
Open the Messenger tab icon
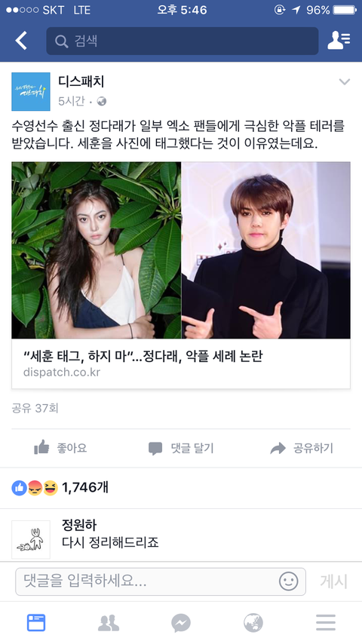(181, 623)
